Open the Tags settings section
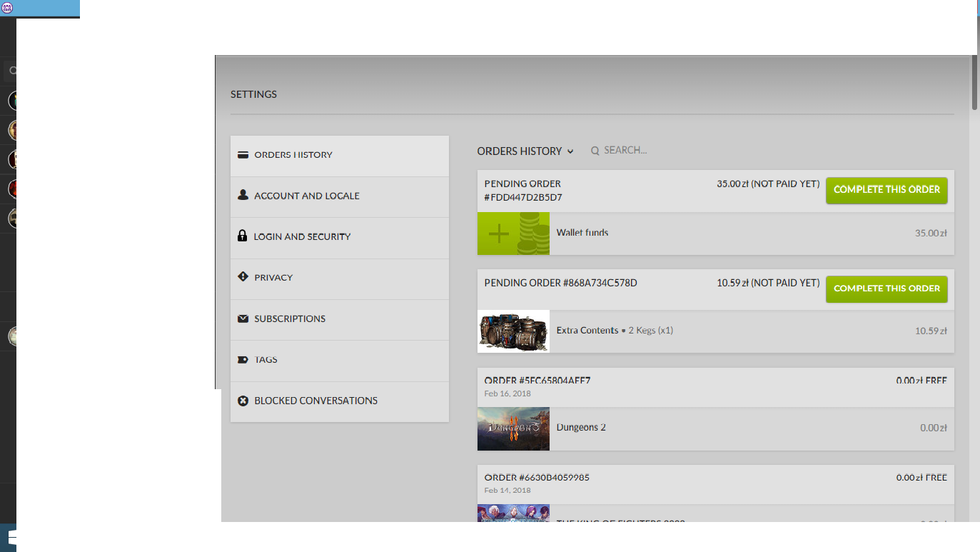This screenshot has height=552, width=980. (x=340, y=360)
